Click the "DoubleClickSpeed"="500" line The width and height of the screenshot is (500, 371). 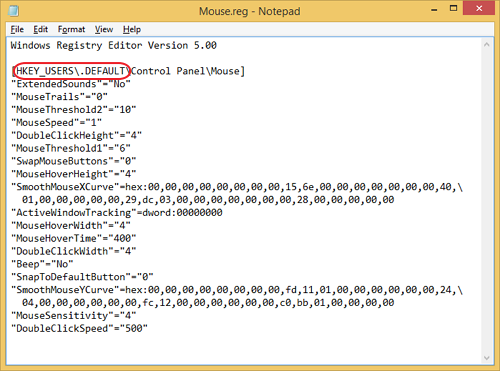point(79,329)
